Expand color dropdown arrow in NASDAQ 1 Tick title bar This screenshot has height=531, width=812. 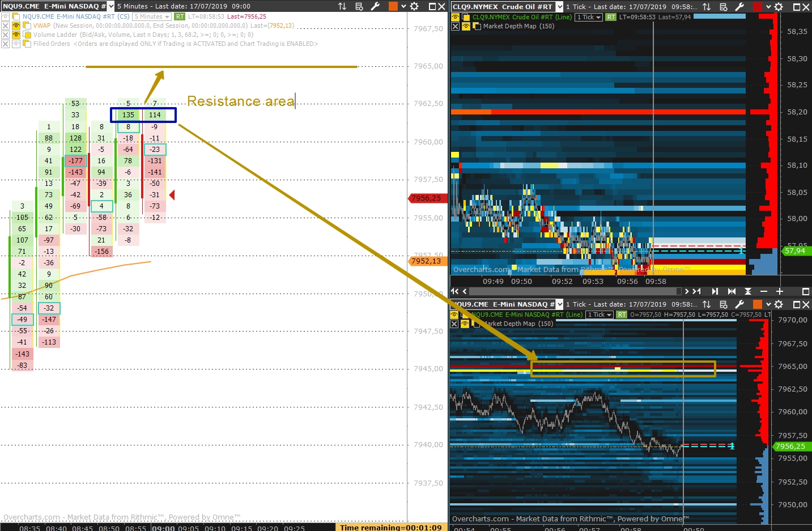pyautogui.click(x=768, y=304)
